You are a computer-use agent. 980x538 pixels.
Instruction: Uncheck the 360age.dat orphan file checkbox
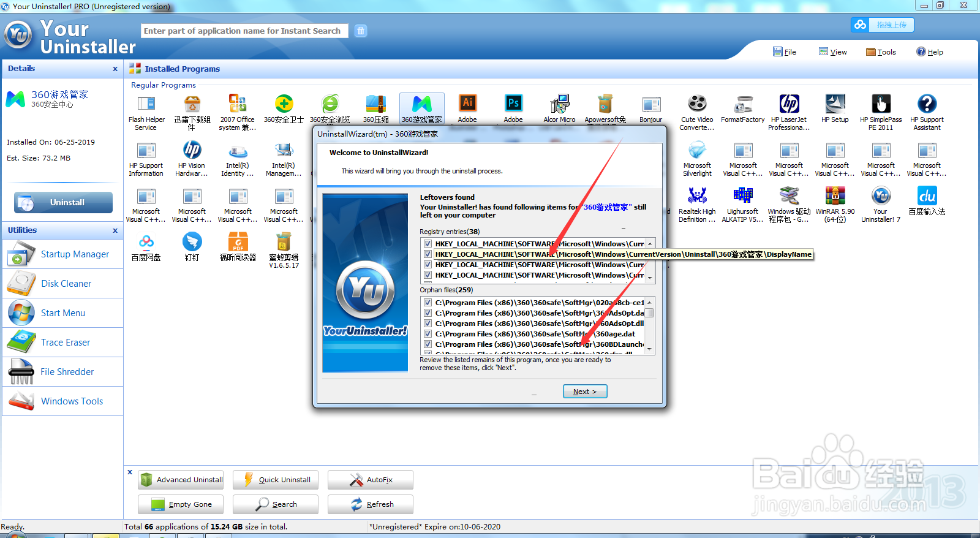click(428, 334)
